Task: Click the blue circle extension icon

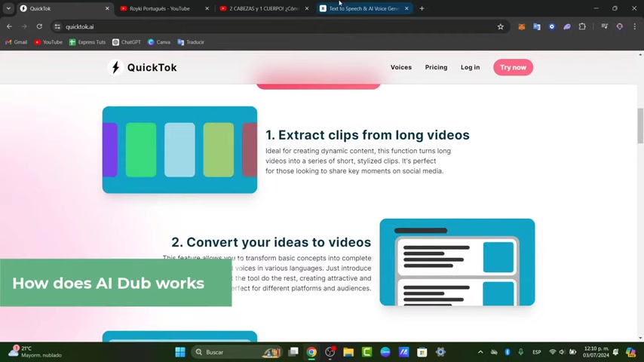Action: [x=552, y=26]
